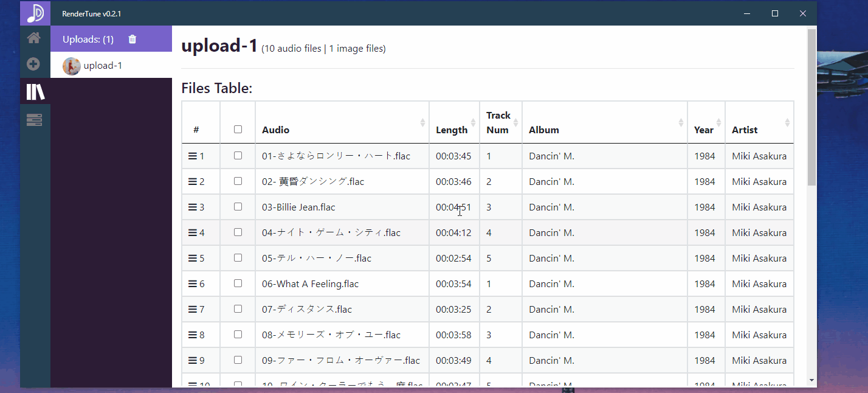Check the box for 06-What A Feeling.flac
This screenshot has width=868, height=393.
pyautogui.click(x=238, y=283)
